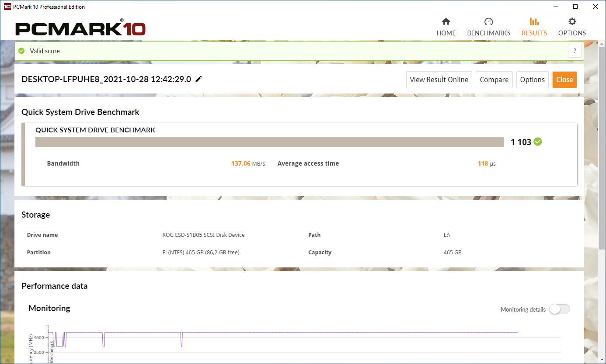Viewport: 606px width, 364px height.
Task: Close the PCMark 10 window
Action: [596, 7]
